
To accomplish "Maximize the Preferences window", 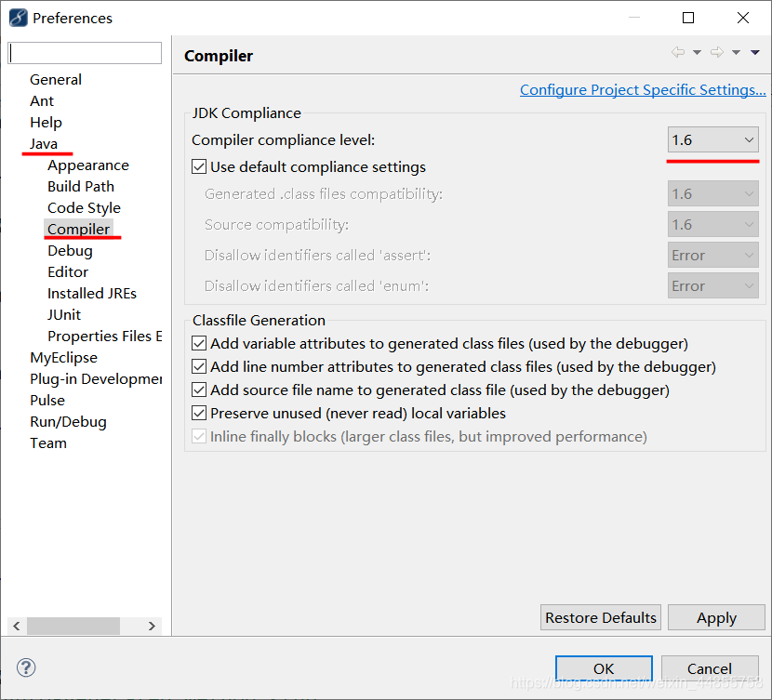I will pos(687,18).
